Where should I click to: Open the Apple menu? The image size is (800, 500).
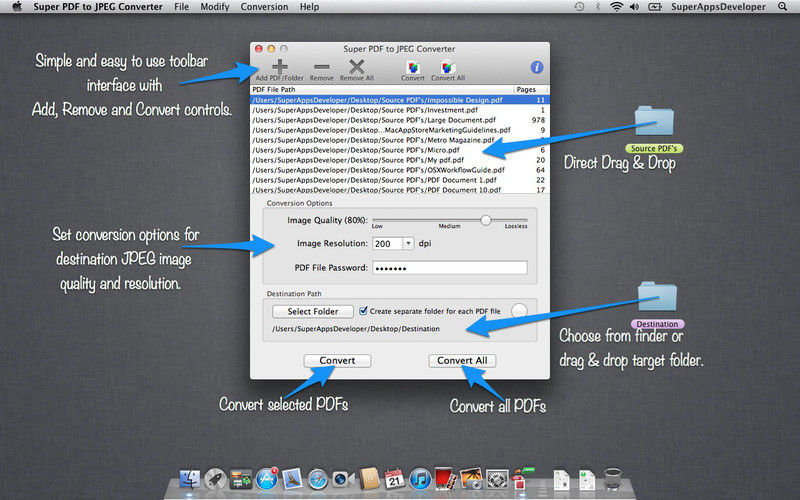[x=17, y=7]
